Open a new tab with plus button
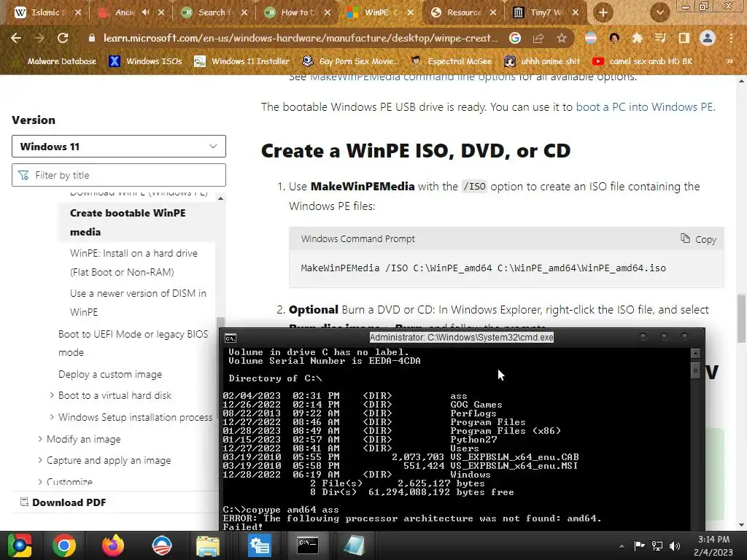 603,12
